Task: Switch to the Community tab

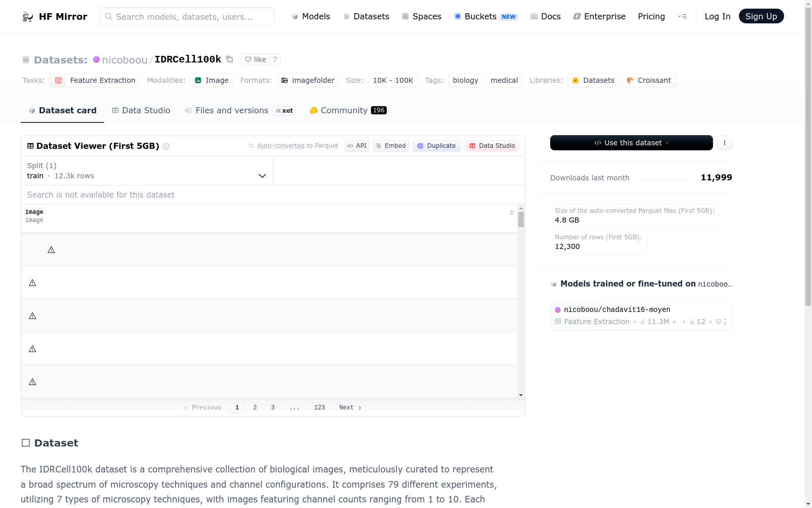Action: (348, 110)
